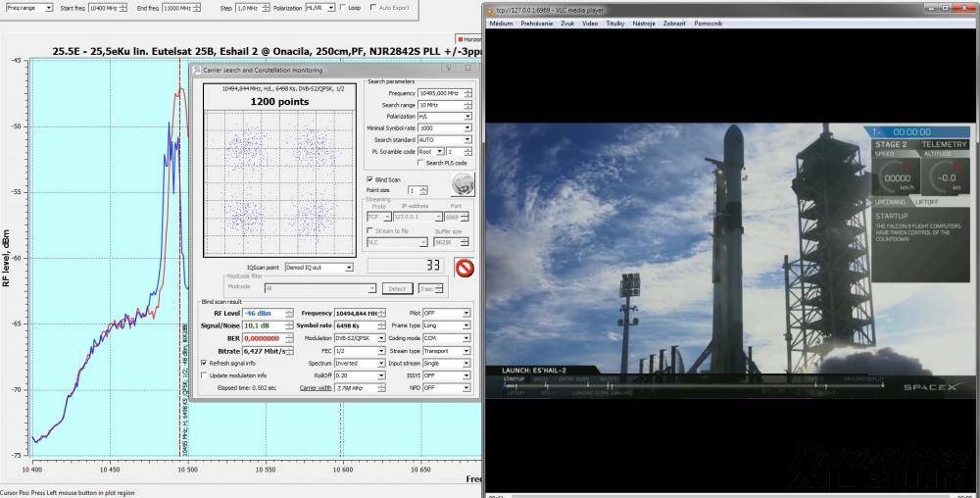980x498 pixels.
Task: Open the top Polarization HL/VR dropdown
Action: pyautogui.click(x=329, y=7)
